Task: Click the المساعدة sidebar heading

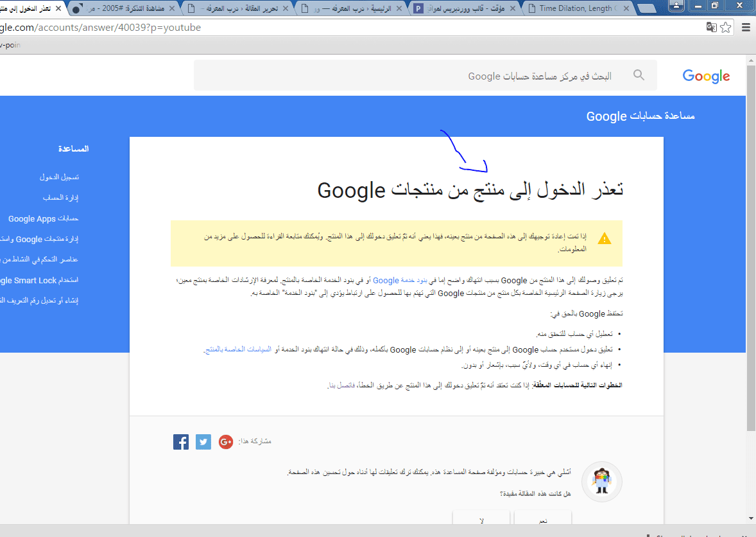Action: [x=73, y=149]
